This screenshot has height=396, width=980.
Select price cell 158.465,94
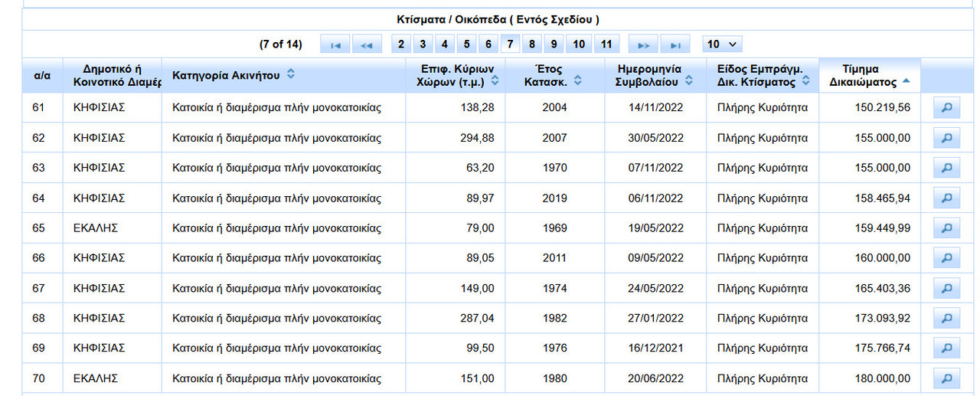870,198
